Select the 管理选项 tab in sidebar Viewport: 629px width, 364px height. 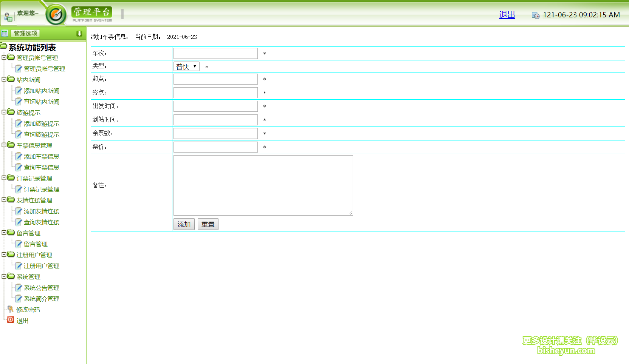(x=25, y=34)
